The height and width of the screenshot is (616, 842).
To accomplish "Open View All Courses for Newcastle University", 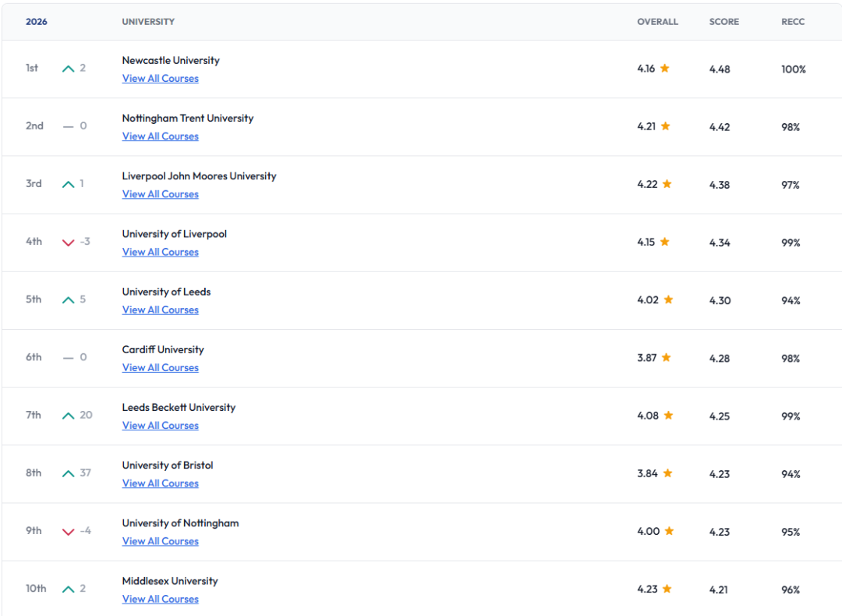I will pyautogui.click(x=160, y=79).
